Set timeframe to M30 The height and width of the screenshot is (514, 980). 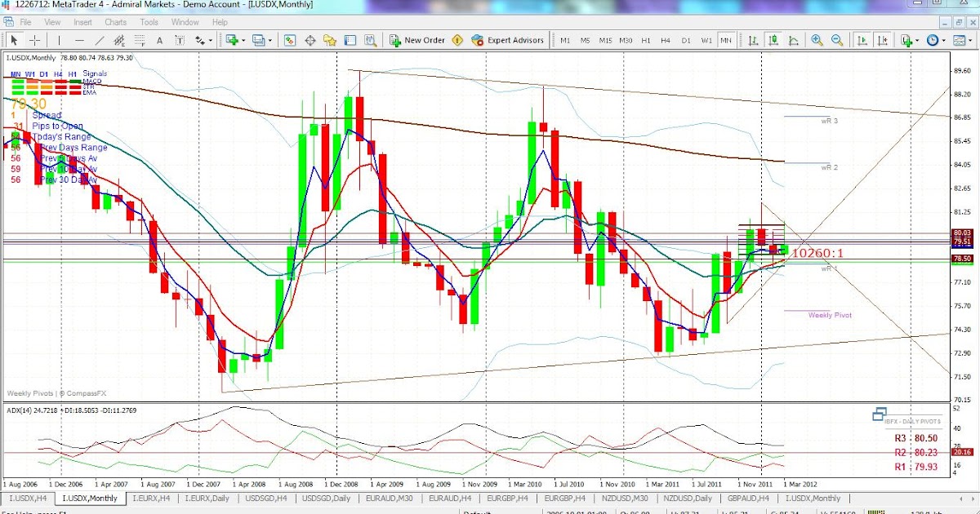(626, 40)
